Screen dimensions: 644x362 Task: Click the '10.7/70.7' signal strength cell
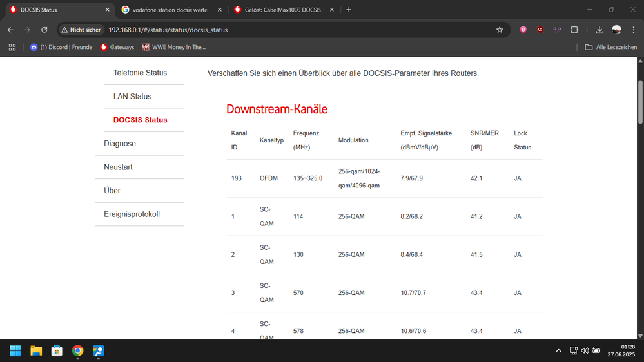[x=413, y=293]
